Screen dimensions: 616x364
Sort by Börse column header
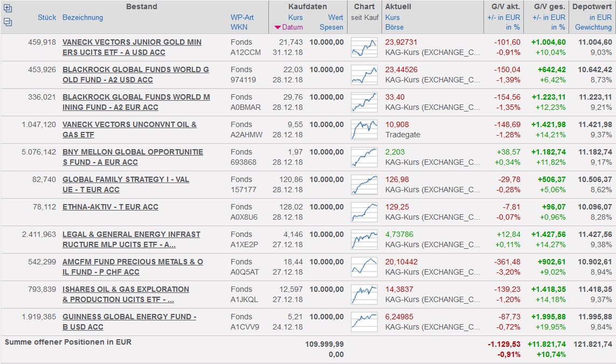tap(394, 27)
